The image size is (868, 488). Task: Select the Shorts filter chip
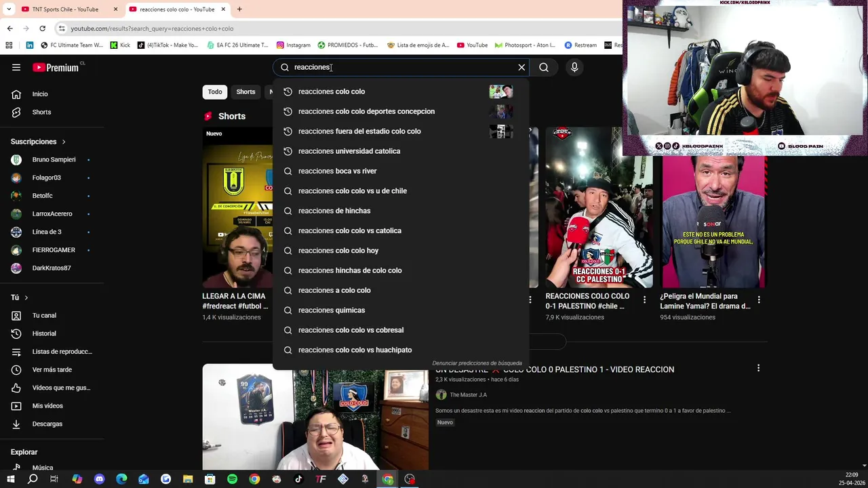click(245, 91)
